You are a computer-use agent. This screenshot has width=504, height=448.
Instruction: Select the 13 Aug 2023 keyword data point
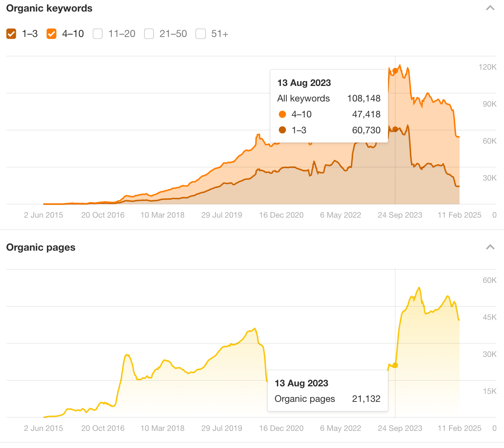click(x=395, y=70)
